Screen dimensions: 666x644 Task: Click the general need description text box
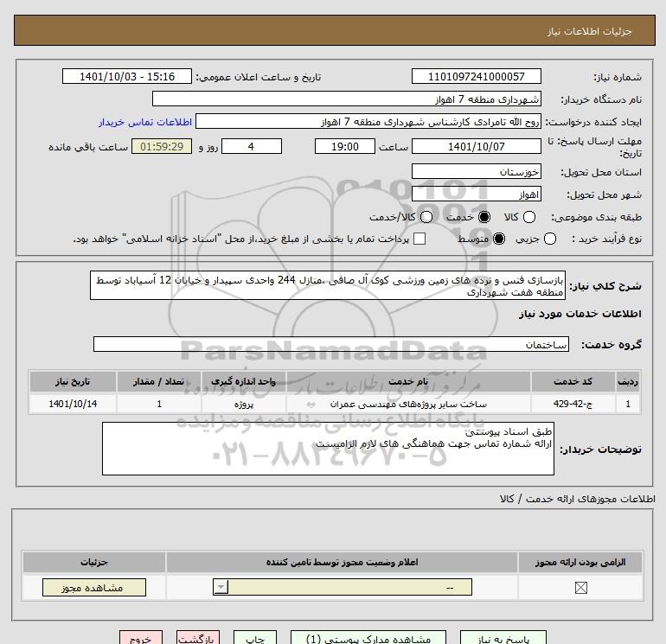[328, 286]
